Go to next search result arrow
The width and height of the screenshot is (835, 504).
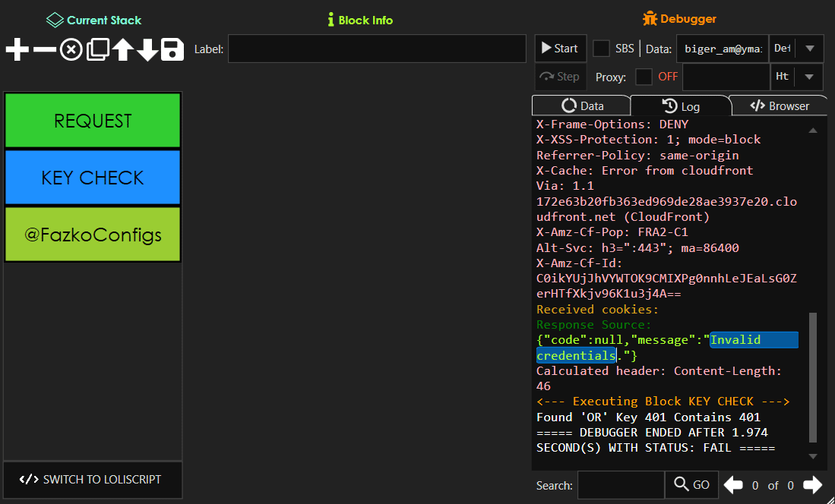(811, 484)
